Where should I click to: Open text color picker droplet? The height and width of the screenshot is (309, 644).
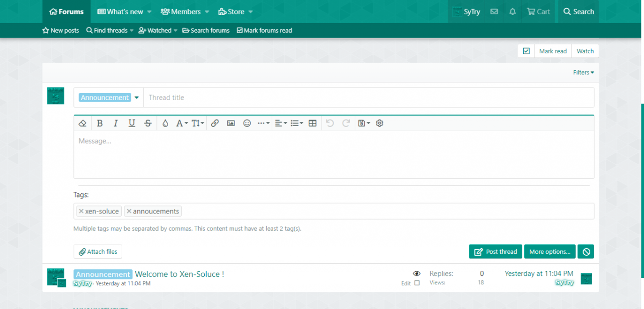165,123
